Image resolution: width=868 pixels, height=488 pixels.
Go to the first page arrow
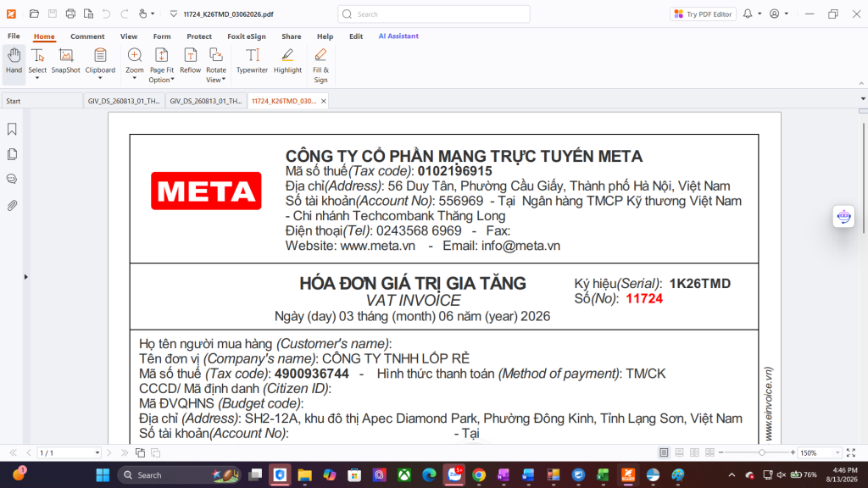click(14, 452)
